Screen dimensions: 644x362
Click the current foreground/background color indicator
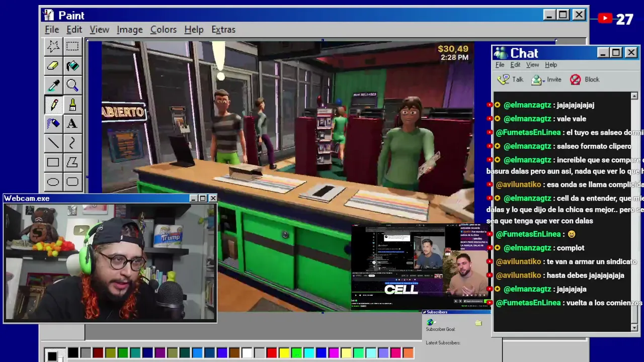coord(54,355)
